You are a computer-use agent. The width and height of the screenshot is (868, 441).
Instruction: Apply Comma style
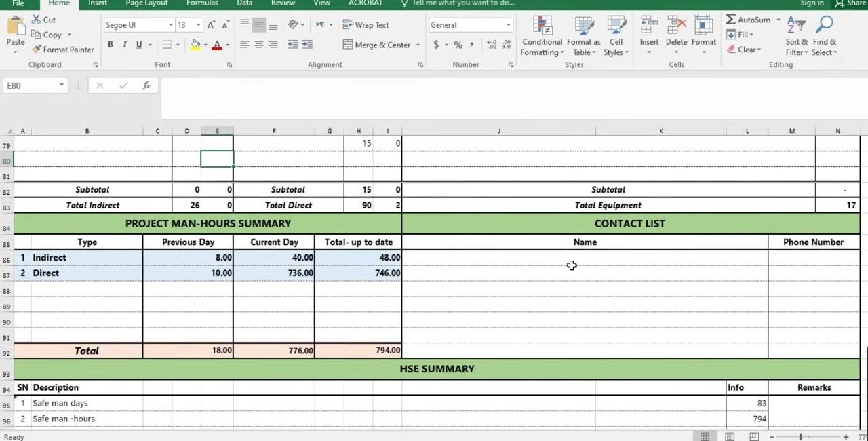(473, 45)
